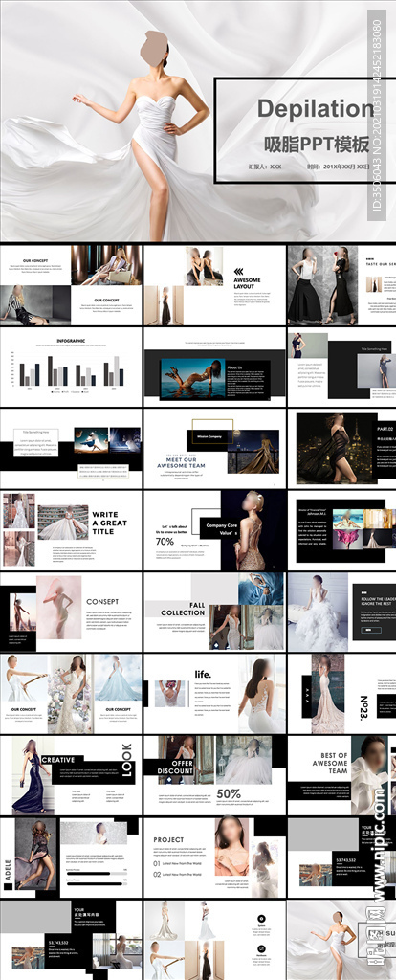
Task: Select the FALL COLLECTION label
Action: click(x=183, y=610)
